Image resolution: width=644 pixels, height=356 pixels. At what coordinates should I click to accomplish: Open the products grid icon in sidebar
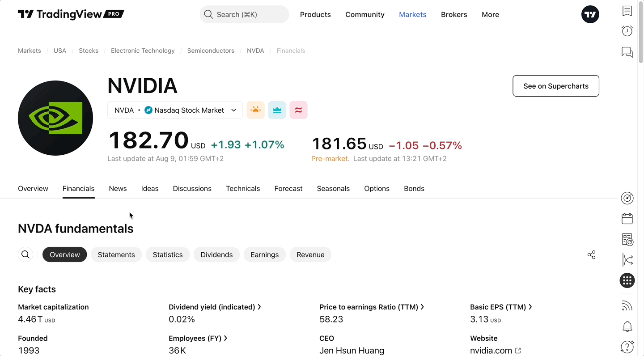pos(627,280)
